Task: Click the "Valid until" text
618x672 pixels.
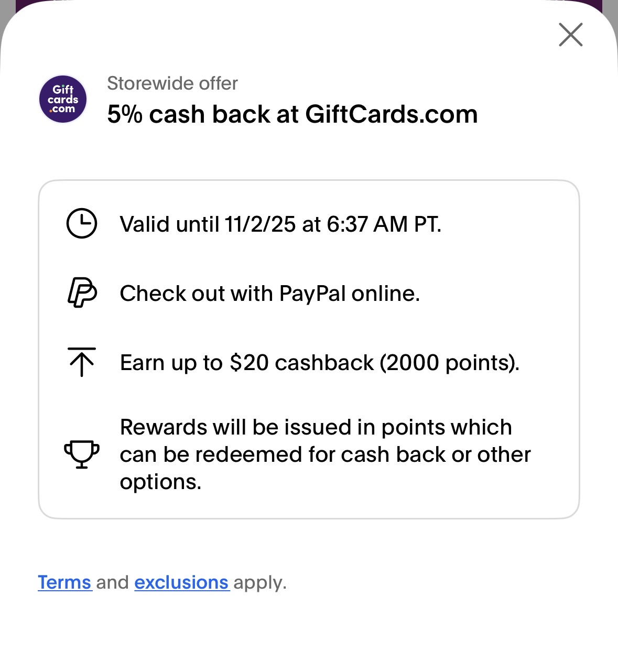Action: [x=169, y=224]
